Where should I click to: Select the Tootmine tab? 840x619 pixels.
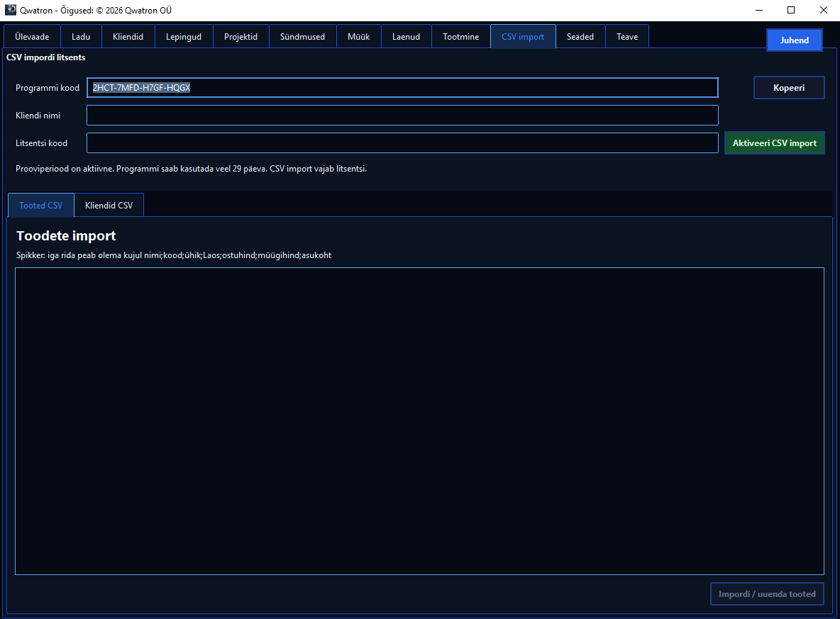tap(460, 36)
